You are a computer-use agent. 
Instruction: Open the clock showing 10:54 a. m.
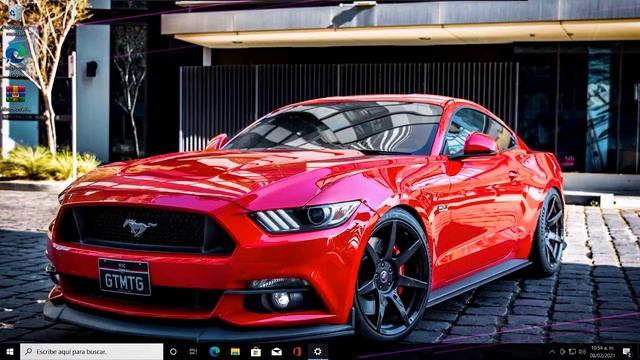[602, 351]
